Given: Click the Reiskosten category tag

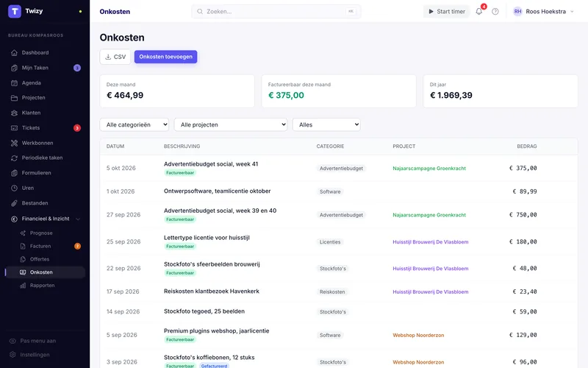Looking at the screenshot, I should [332, 291].
